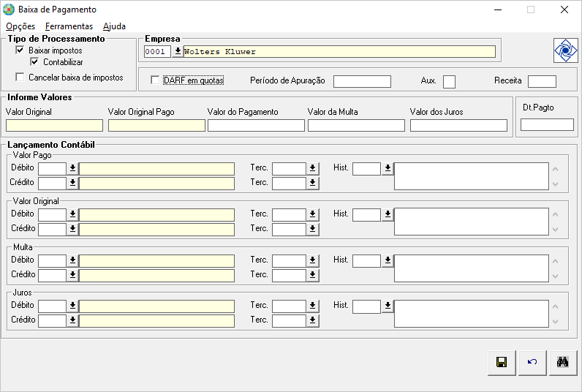
Task: Open Multa Crédito account lookup arrow
Action: 73,275
